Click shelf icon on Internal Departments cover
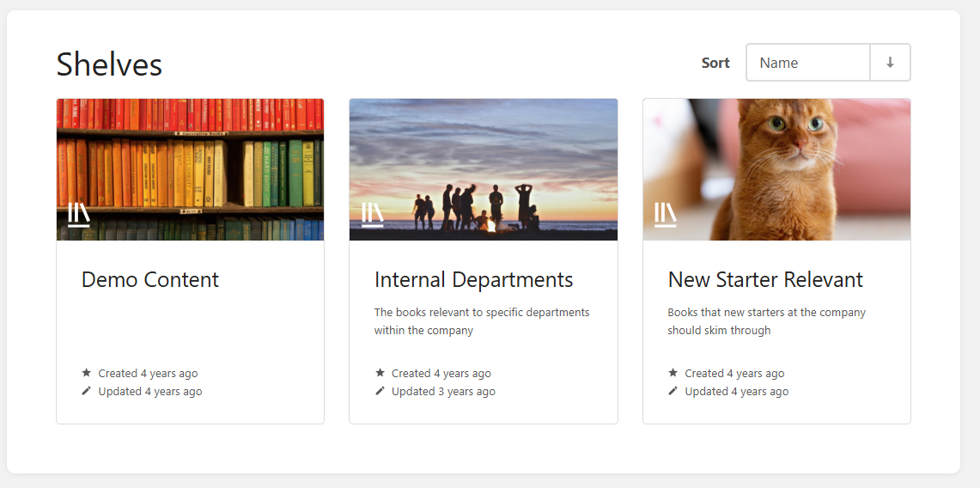This screenshot has width=980, height=488. (372, 214)
